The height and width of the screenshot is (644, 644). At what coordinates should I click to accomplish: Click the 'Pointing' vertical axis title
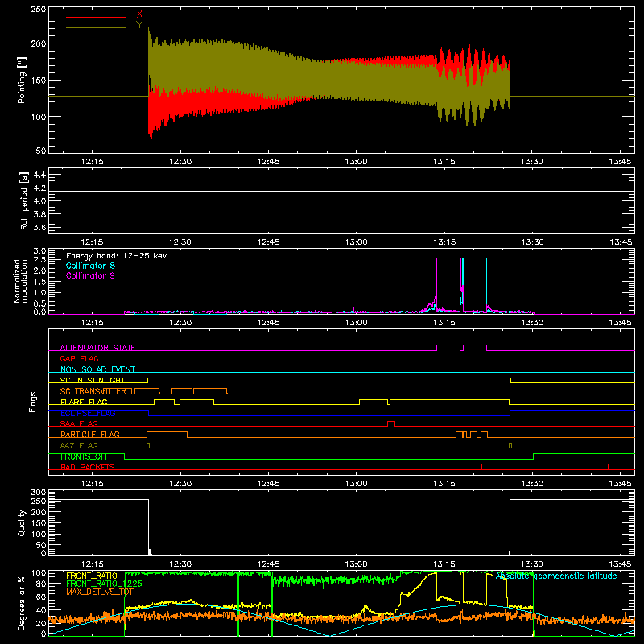[22, 80]
